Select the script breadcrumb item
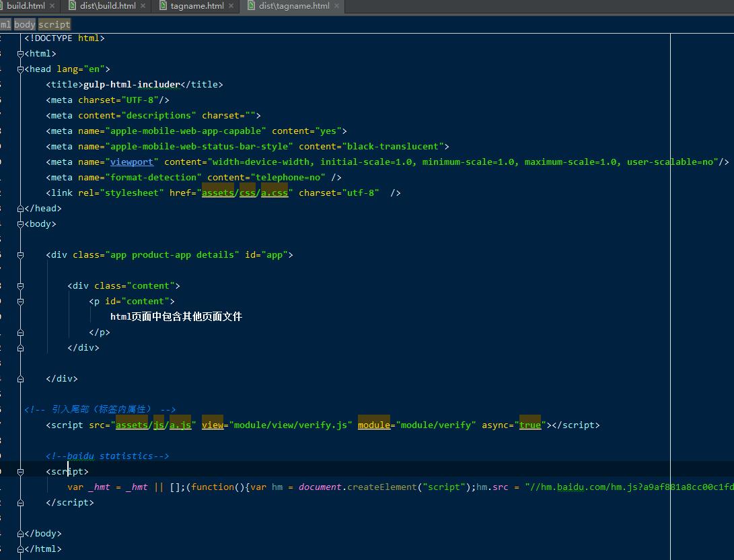The width and height of the screenshot is (734, 560). tap(54, 24)
